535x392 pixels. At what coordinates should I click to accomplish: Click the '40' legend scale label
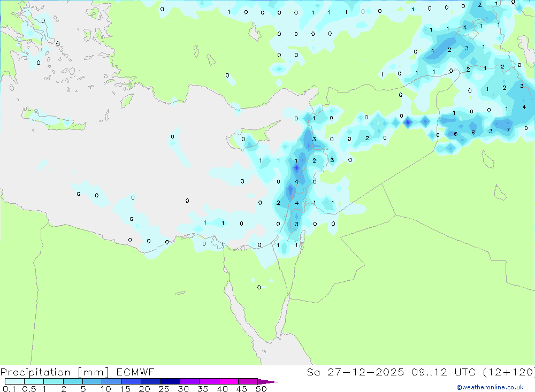[222, 389]
